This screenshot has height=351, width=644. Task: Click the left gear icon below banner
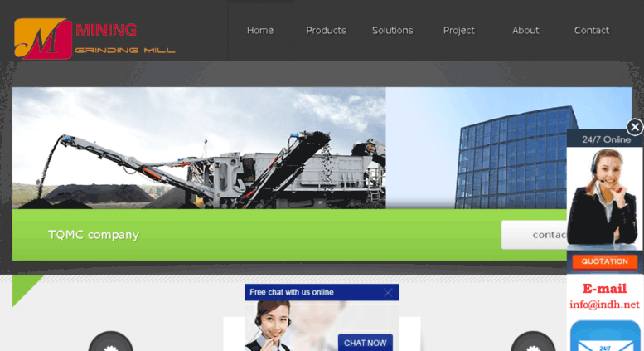click(x=110, y=341)
